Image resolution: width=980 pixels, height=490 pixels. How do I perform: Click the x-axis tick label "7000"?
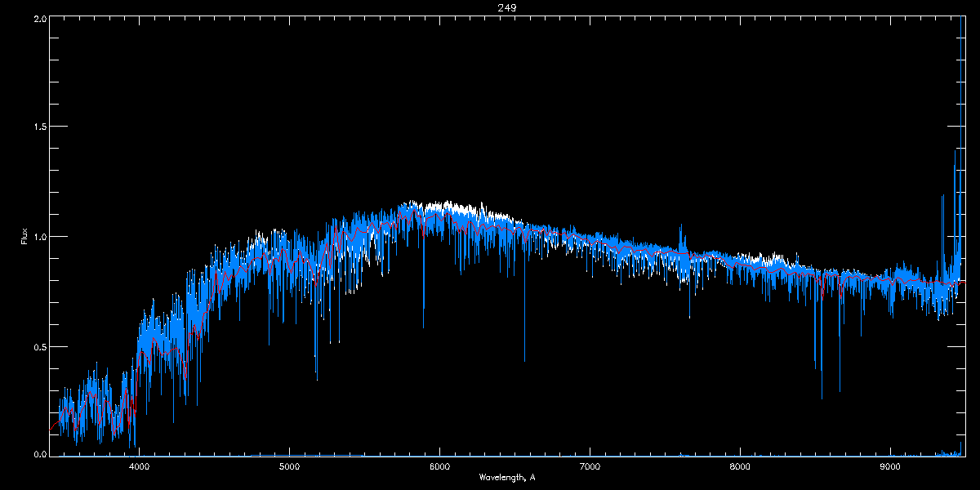[x=590, y=467]
